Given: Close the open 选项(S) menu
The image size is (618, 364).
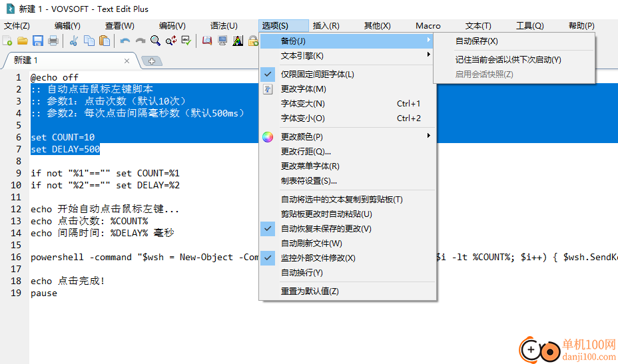Looking at the screenshot, I should 284,26.
